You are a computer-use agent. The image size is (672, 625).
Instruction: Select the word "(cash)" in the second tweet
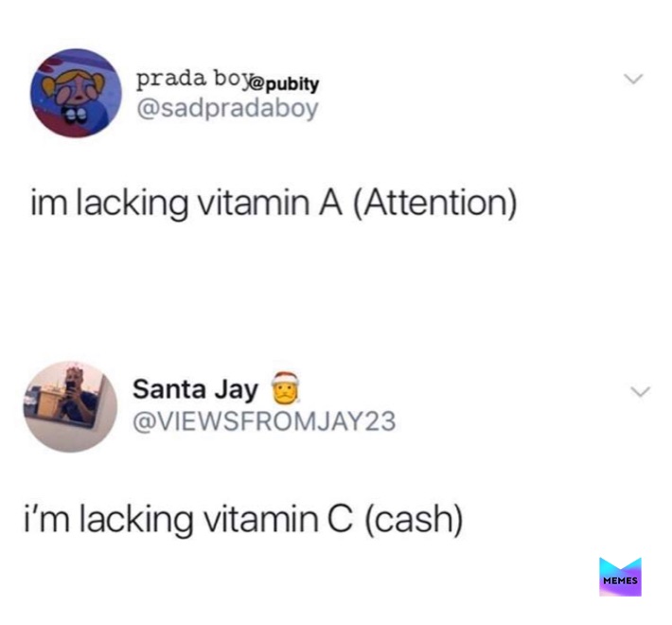(x=414, y=519)
